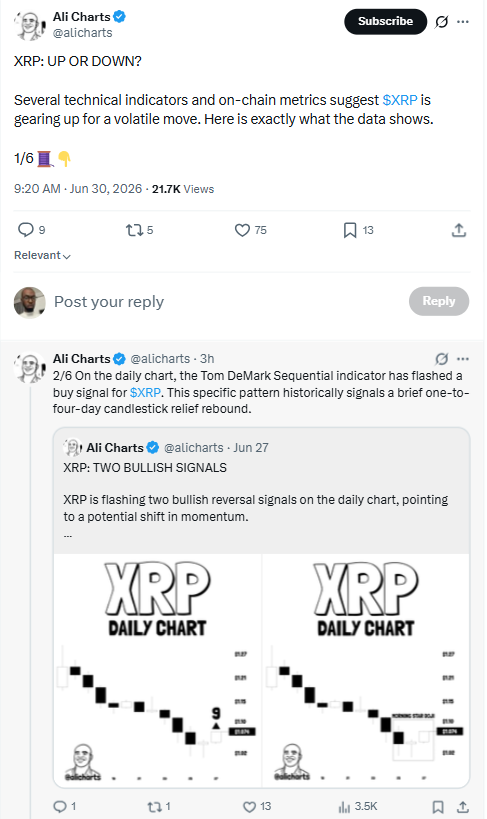487x819 pixels.
Task: Open the left XRP daily chart image
Action: (157, 670)
